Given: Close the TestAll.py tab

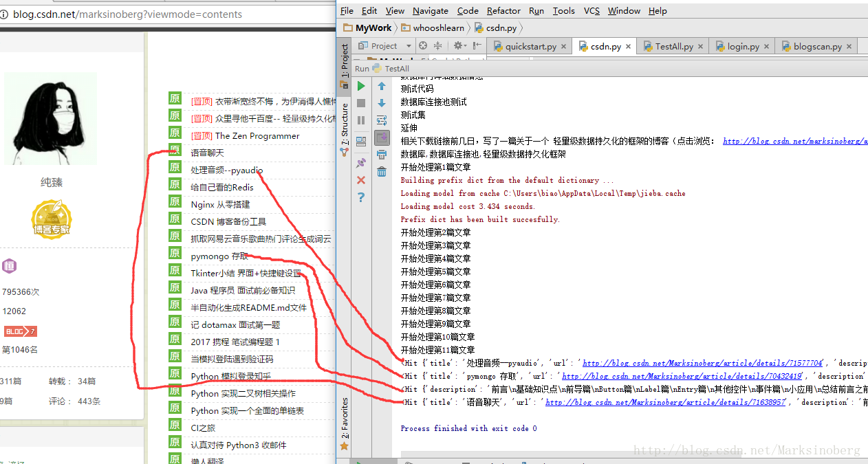Looking at the screenshot, I should [700, 47].
